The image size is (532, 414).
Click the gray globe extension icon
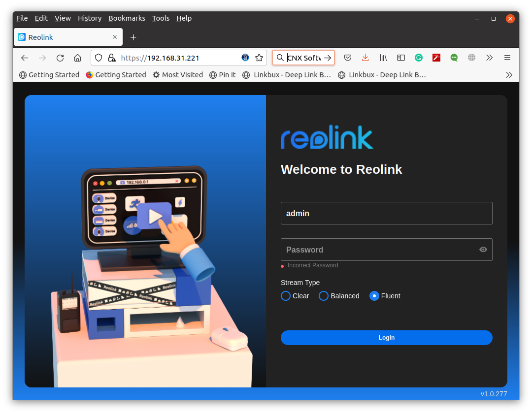(x=471, y=58)
